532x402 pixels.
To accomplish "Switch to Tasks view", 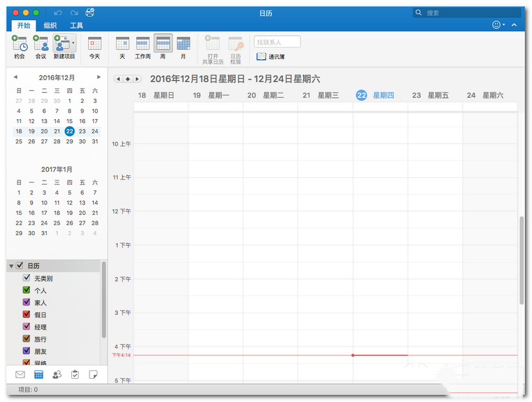I will [75, 375].
